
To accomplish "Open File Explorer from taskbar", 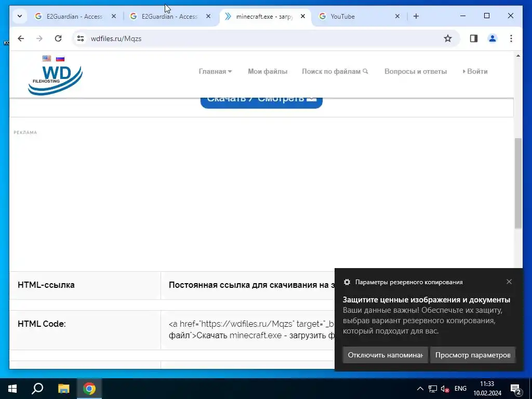I will click(63, 389).
